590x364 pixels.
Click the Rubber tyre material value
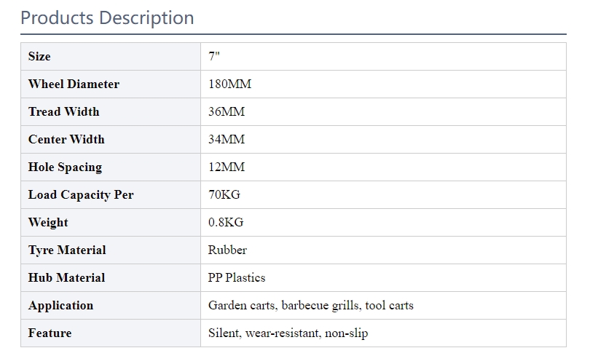[228, 250]
